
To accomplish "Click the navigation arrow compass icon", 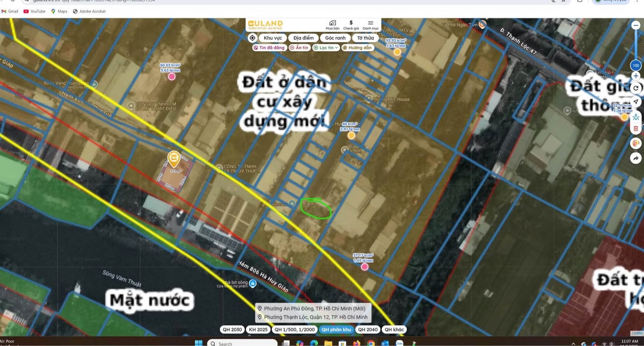I will pos(636,102).
